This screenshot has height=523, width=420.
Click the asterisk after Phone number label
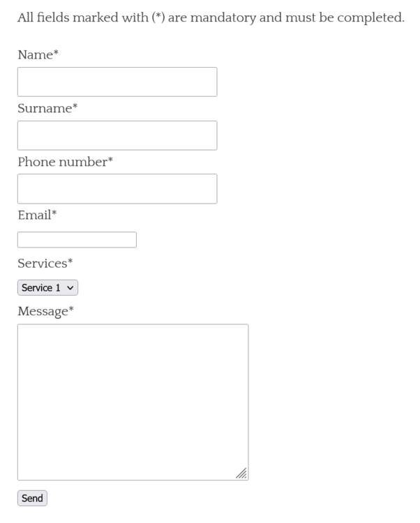[x=110, y=160]
